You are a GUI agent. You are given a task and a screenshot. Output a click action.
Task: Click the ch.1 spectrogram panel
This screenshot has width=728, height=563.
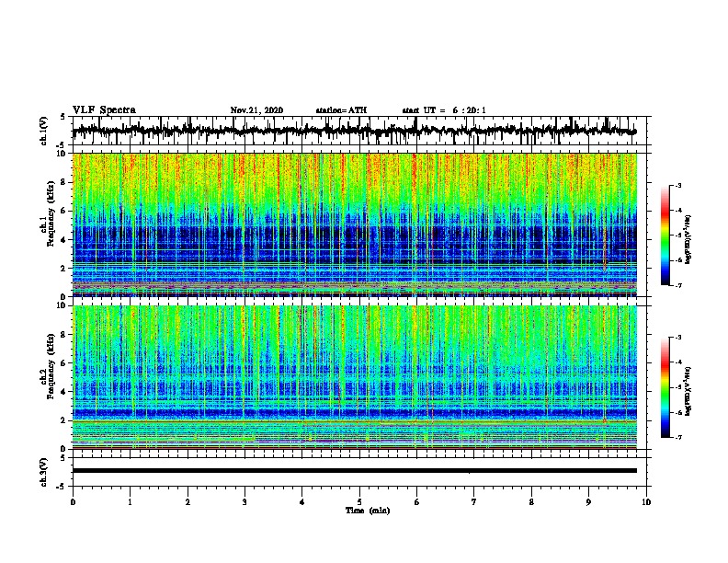pos(355,224)
